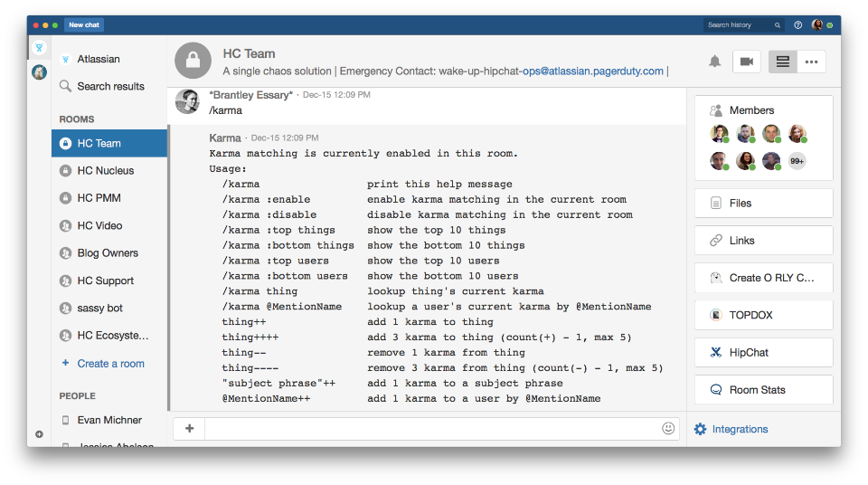Open the emoticon smiley picker
This screenshot has width=868, height=485.
[x=668, y=428]
